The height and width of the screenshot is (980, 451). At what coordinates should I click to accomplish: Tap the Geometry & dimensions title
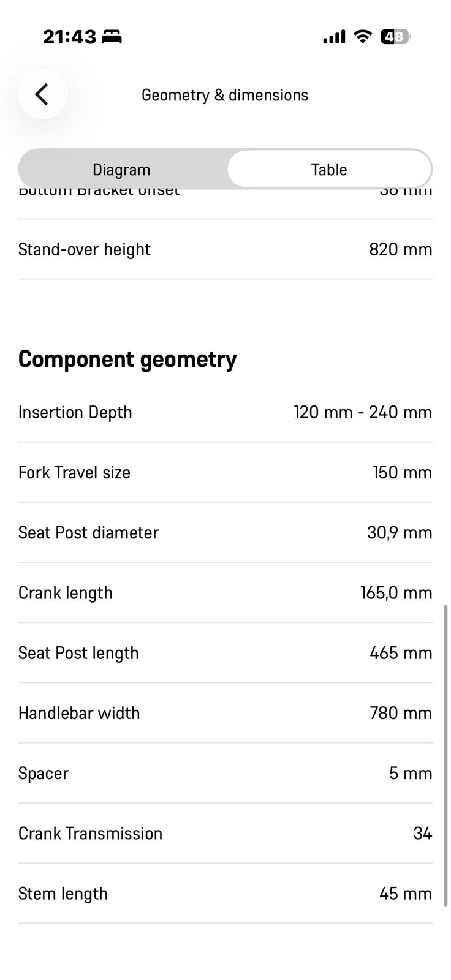(225, 95)
